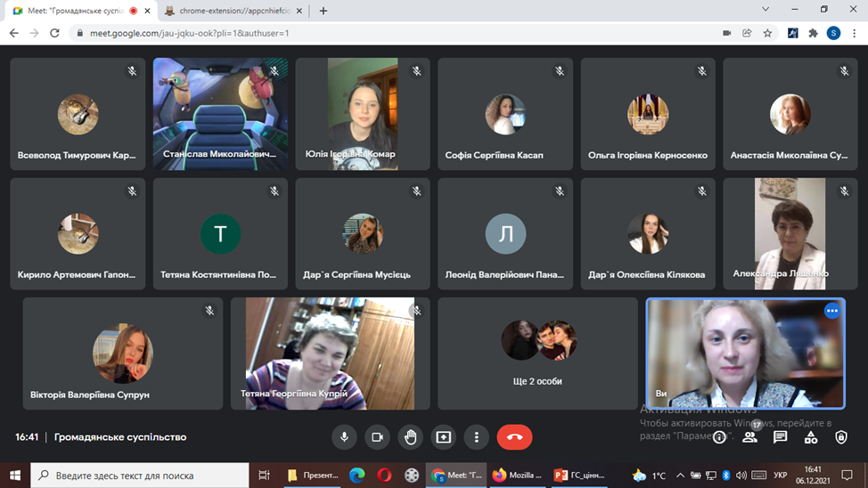Open a new browser tab

(323, 11)
